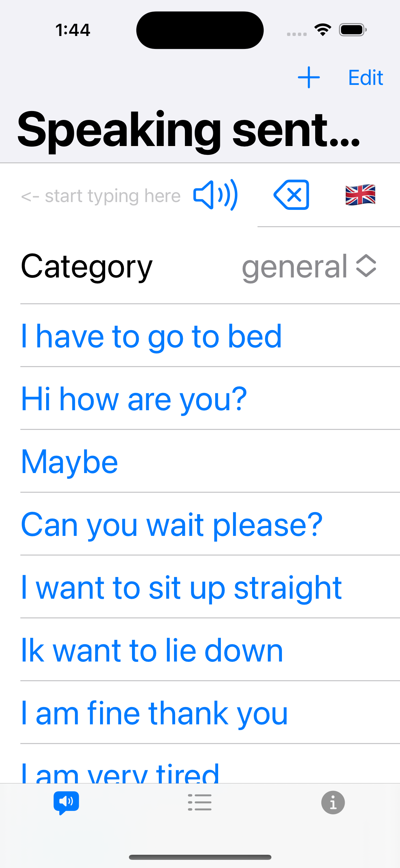Screen dimensions: 400x868
Task: Tap 'I want to sit up straight'
Action: click(181, 587)
